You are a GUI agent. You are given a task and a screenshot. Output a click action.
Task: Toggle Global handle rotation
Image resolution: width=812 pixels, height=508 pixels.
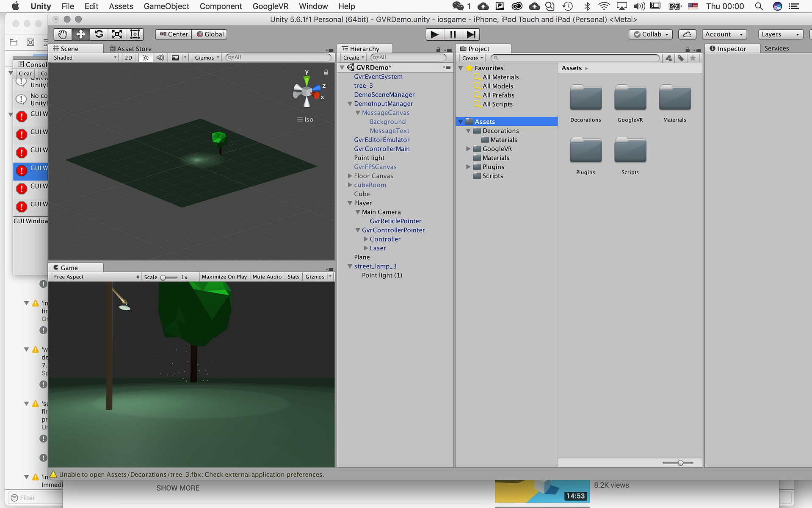(x=210, y=34)
